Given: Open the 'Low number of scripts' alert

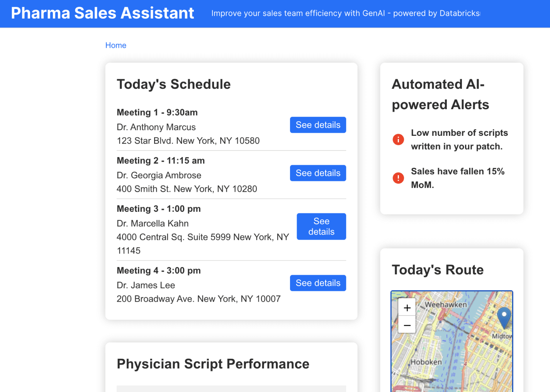Looking at the screenshot, I should click(459, 139).
